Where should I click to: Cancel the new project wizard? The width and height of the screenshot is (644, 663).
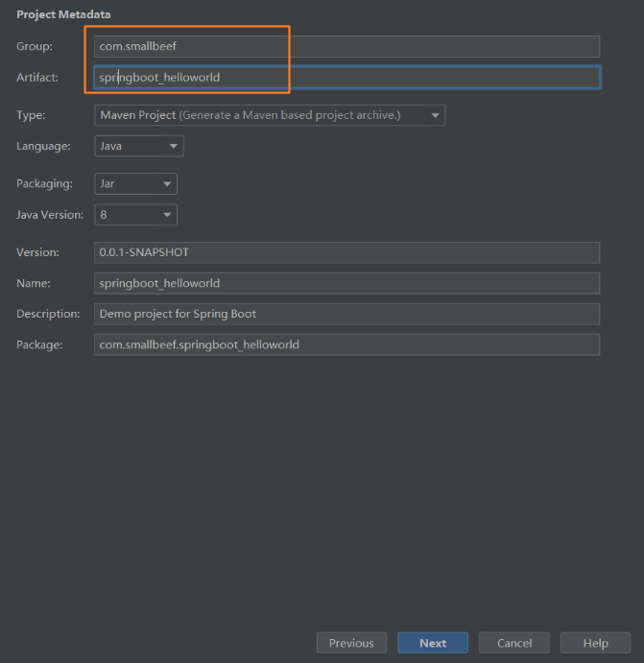[x=514, y=643]
